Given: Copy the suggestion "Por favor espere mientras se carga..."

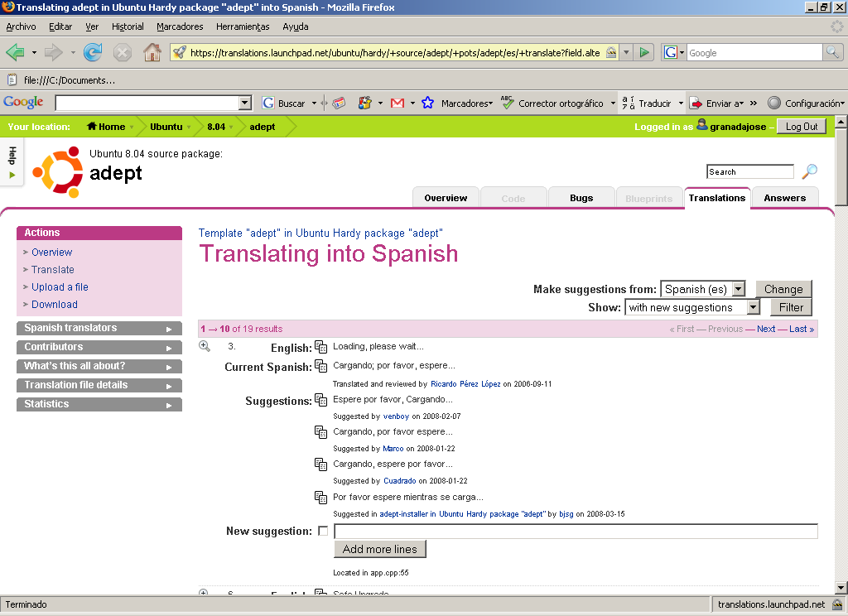Looking at the screenshot, I should pyautogui.click(x=320, y=498).
